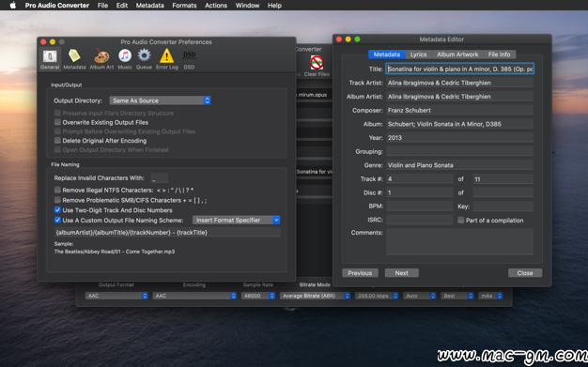Open the Edit menu
This screenshot has height=367, width=588.
[x=122, y=6]
